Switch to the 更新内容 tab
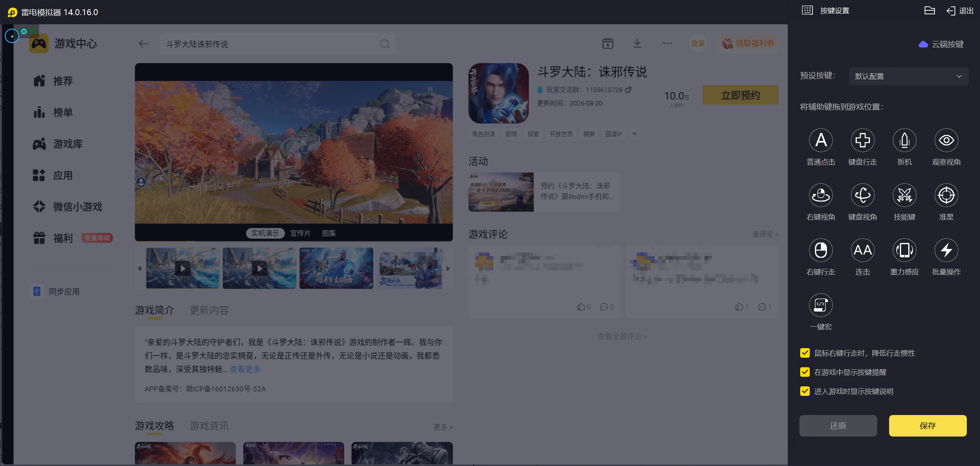Image resolution: width=980 pixels, height=466 pixels. coord(209,310)
